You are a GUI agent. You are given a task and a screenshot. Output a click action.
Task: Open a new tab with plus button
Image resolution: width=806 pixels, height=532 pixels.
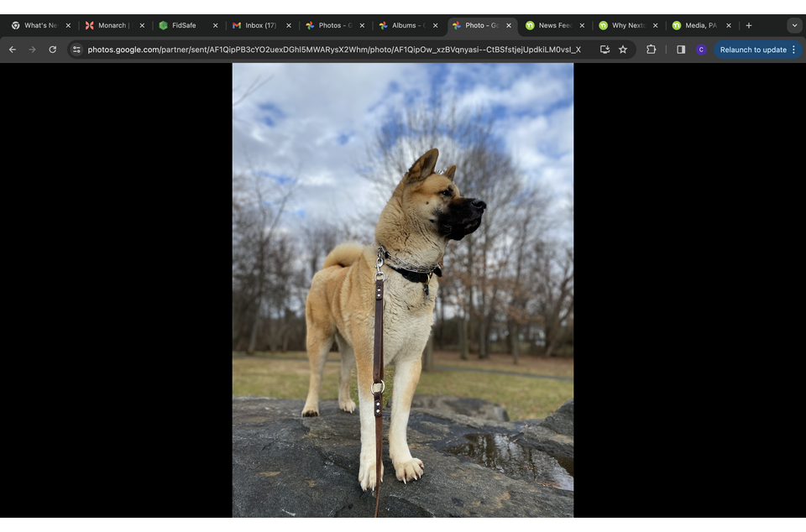[749, 25]
